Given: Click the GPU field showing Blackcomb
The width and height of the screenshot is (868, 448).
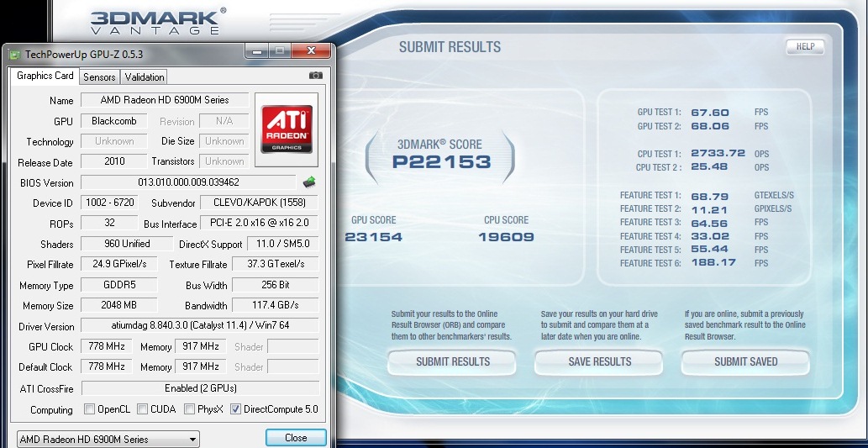Looking at the screenshot, I should 114,121.
